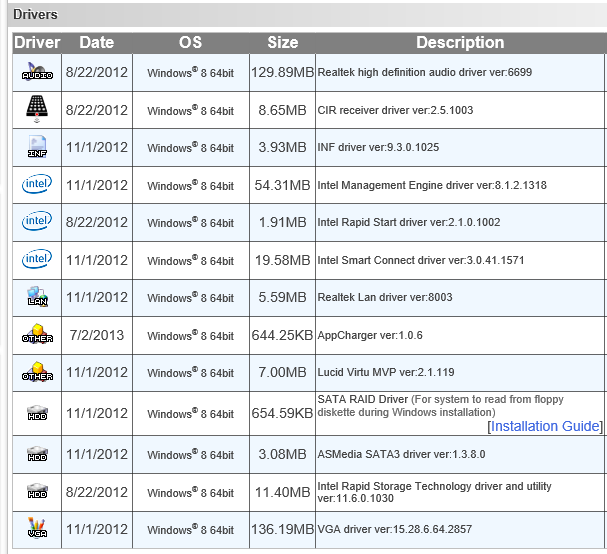Select 'Intel Rapid Start driver ver:2.1.0.1002'
This screenshot has height=554, width=607.
409,222
